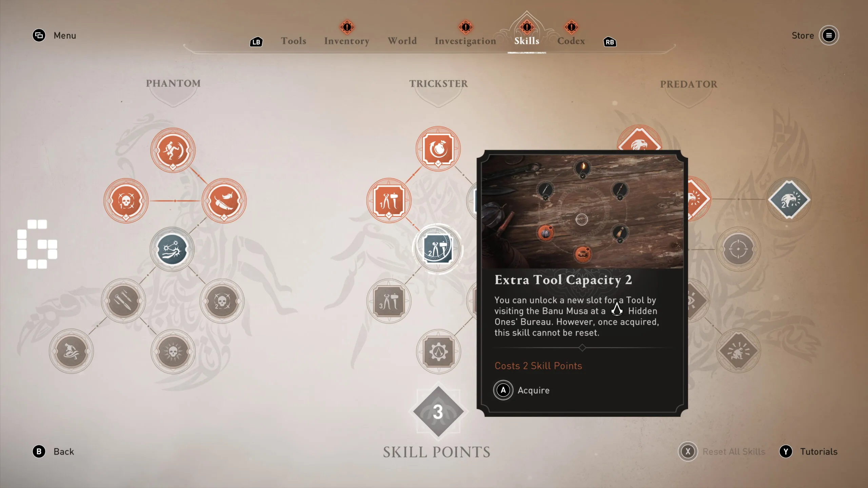The image size is (868, 488).
Task: Toggle the Tools tab warning notification
Action: 293,40
